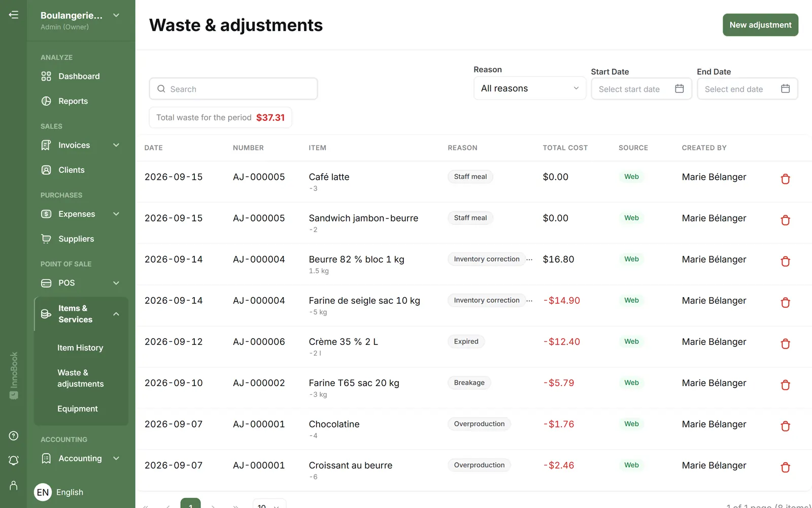The width and height of the screenshot is (812, 508).
Task: Click the Expired reason tag
Action: (x=466, y=341)
